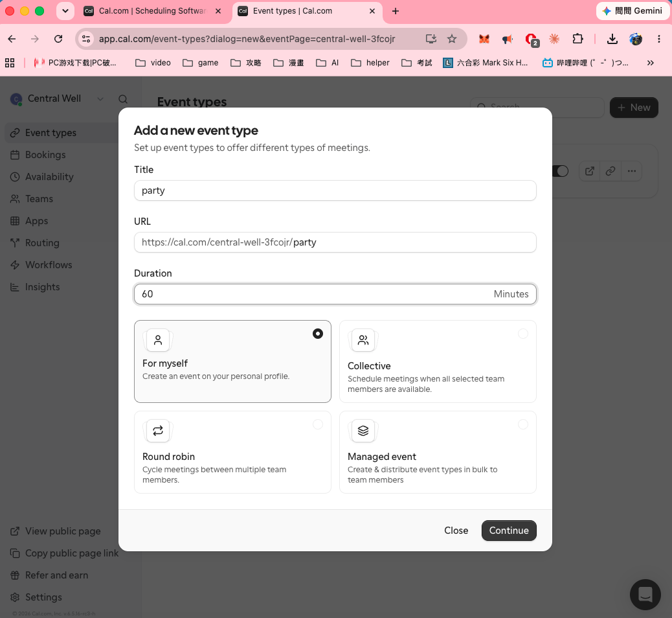Select the Managed event radio option

(x=523, y=424)
